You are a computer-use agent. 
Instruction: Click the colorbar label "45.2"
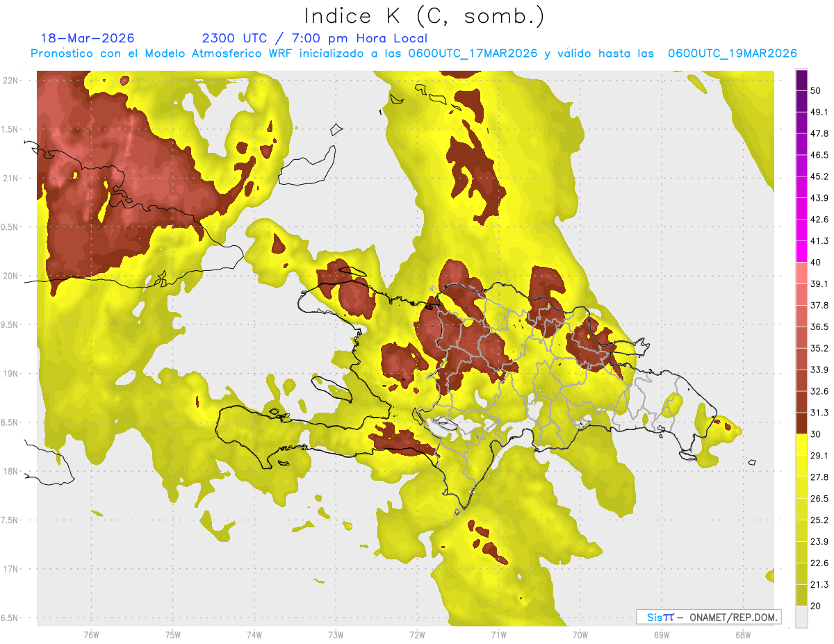pos(819,176)
